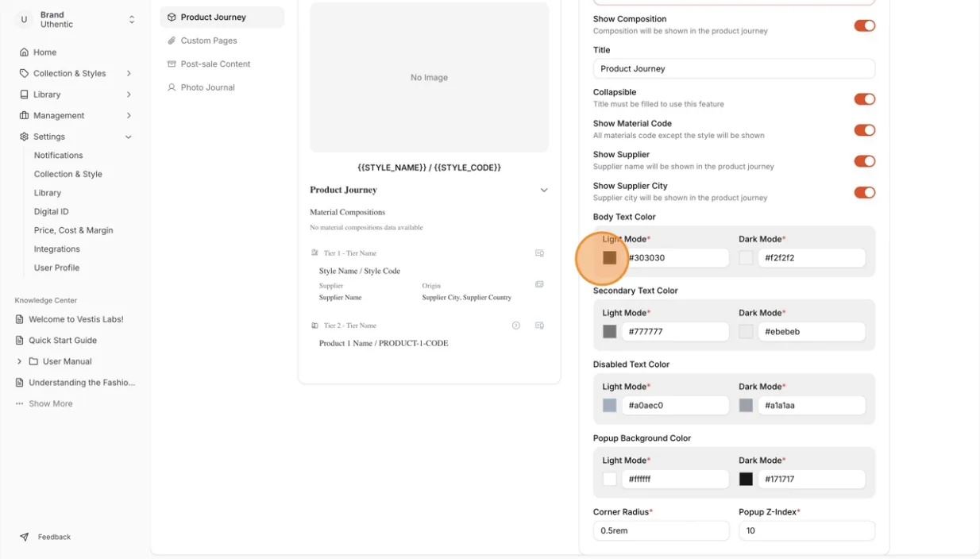The image size is (980, 559).
Task: Click the Tier 1 icon left of Tier Name
Action: pyautogui.click(x=314, y=253)
